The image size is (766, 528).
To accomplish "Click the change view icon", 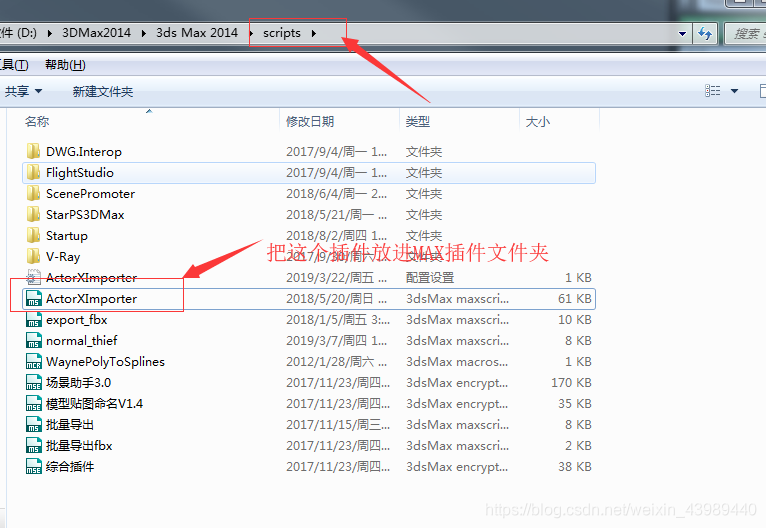I will (713, 91).
